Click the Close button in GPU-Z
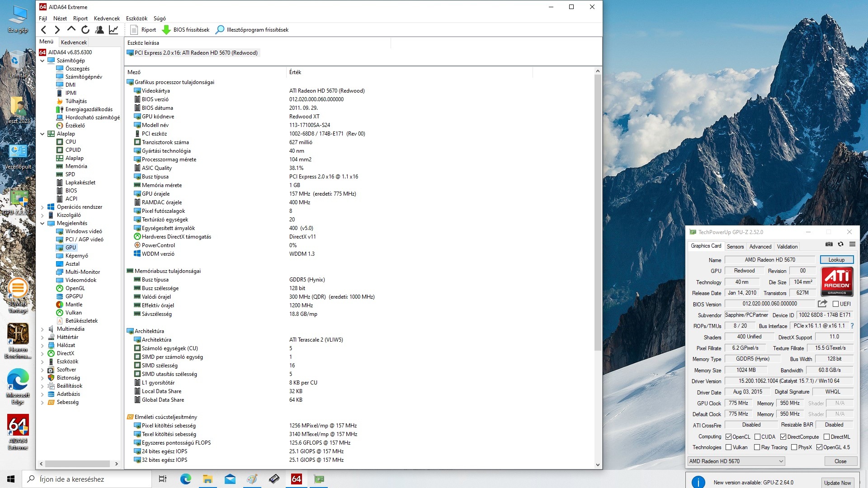The width and height of the screenshot is (868, 488). click(840, 461)
